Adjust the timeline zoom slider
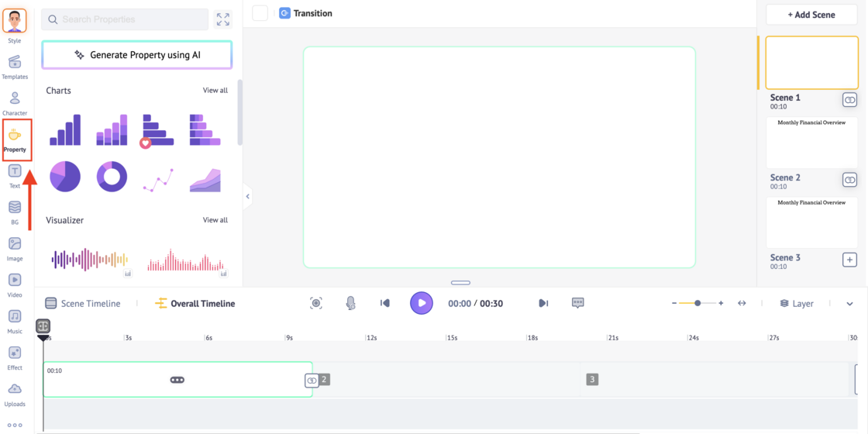Viewport: 868px width, 434px height. 697,304
